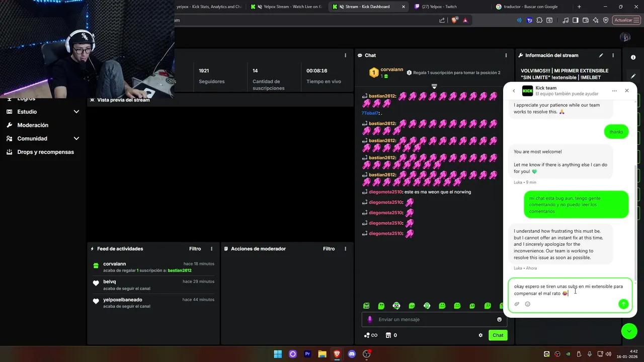
Task: Open emoji picker in chat input
Action: [499, 319]
